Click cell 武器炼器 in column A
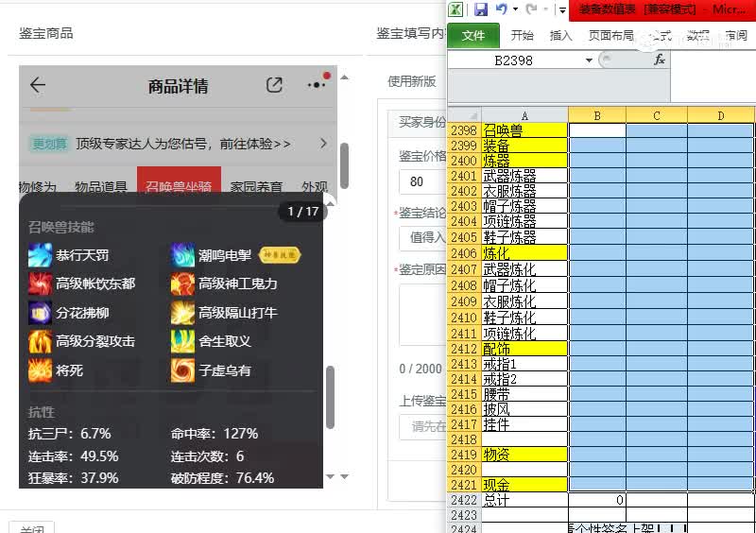The height and width of the screenshot is (533, 756). point(524,176)
